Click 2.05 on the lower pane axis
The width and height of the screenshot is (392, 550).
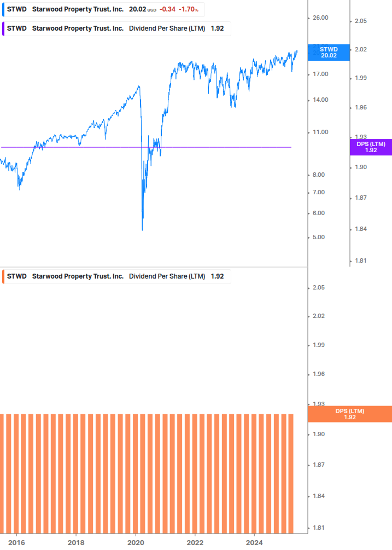click(x=319, y=288)
